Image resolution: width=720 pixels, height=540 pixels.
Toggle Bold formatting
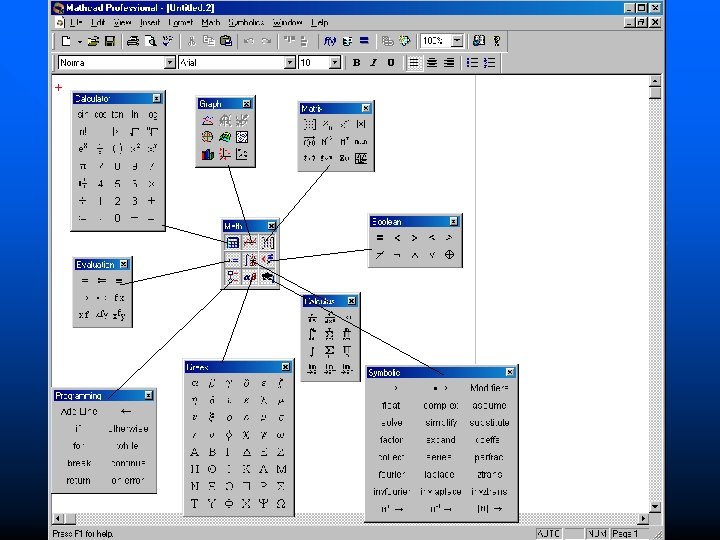(356, 63)
